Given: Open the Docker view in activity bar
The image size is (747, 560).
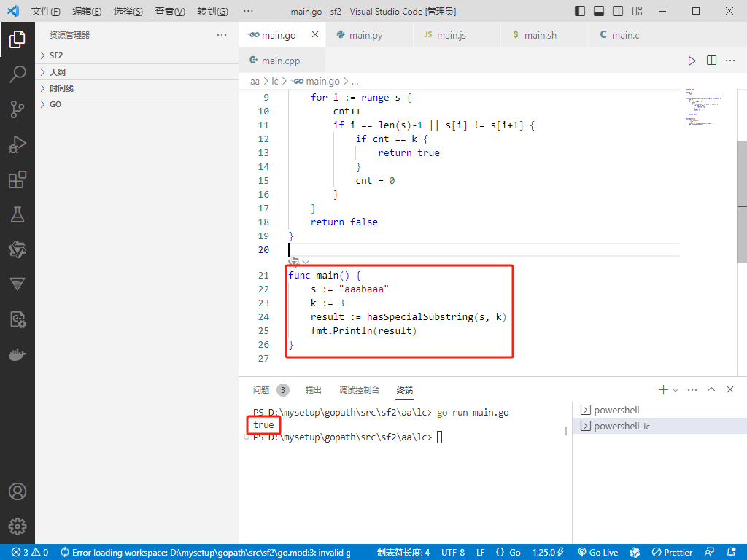Looking at the screenshot, I should [x=18, y=355].
